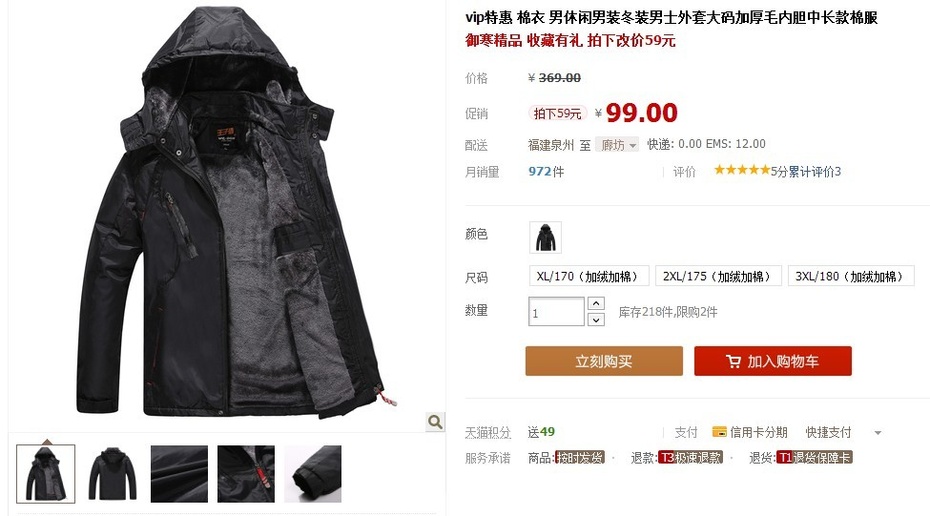Click the magnifier zoom icon on product image
930x516 pixels.
point(435,422)
